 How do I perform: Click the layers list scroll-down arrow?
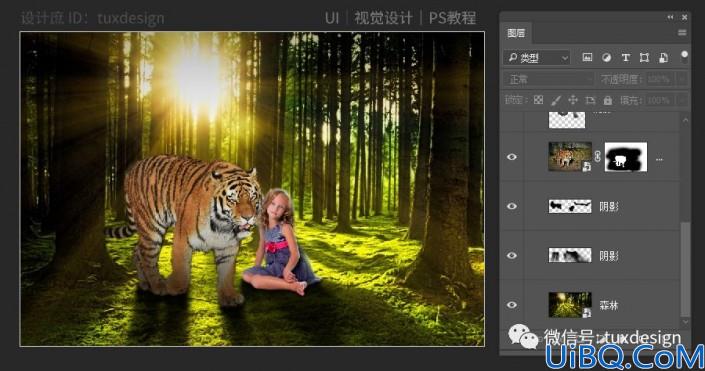click(685, 322)
